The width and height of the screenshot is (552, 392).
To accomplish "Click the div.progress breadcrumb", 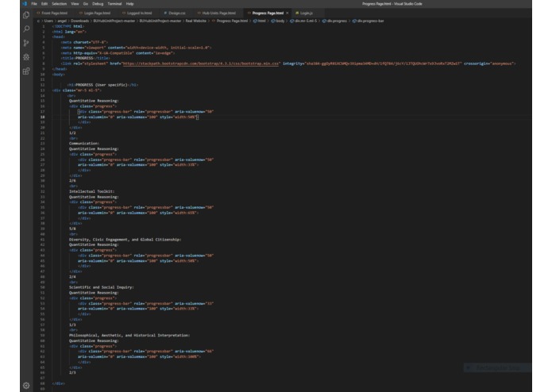I will [337, 21].
